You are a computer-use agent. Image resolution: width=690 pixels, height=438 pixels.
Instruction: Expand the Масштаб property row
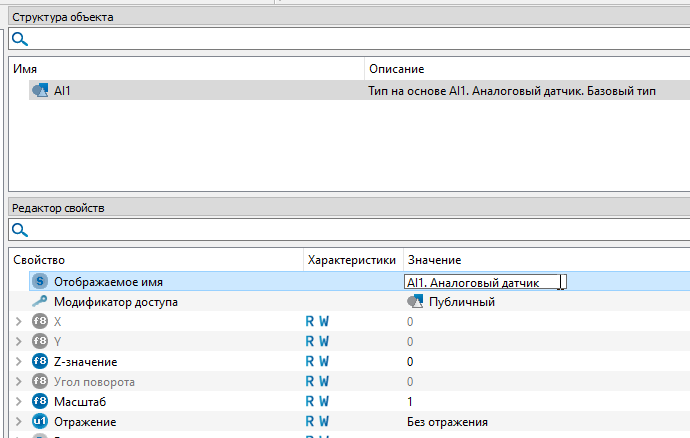(19, 402)
